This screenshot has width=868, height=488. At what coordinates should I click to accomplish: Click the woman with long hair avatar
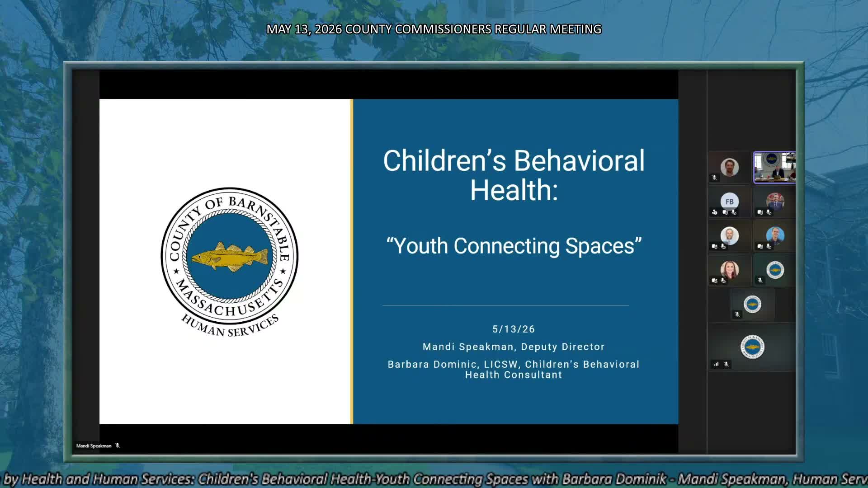coord(730,270)
